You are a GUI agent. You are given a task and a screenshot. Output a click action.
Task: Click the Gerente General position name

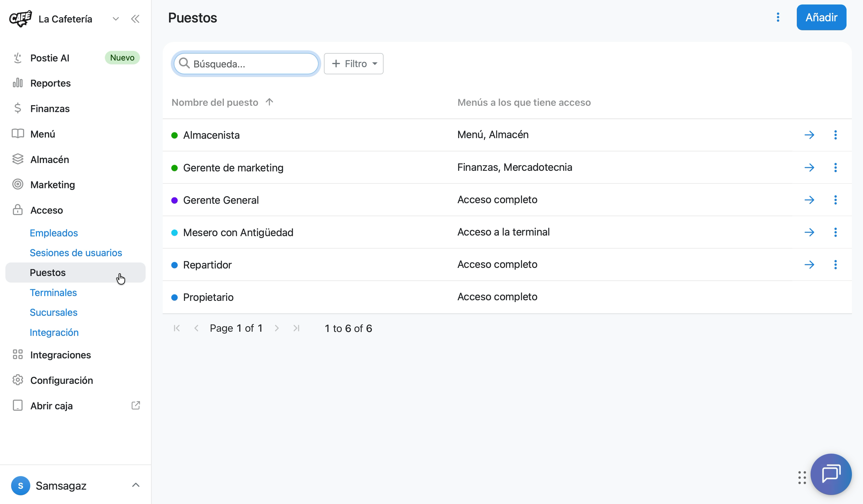[221, 200]
